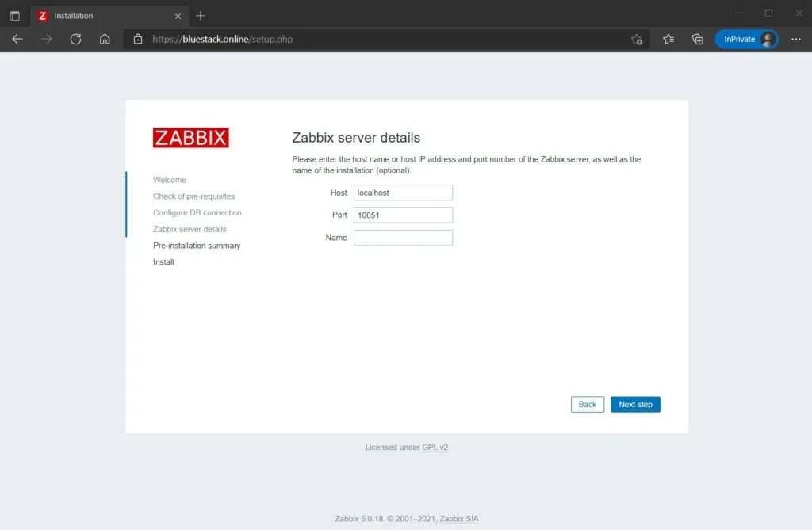Add this page to favorites star icon
The width and height of the screenshot is (812, 530).
click(637, 40)
